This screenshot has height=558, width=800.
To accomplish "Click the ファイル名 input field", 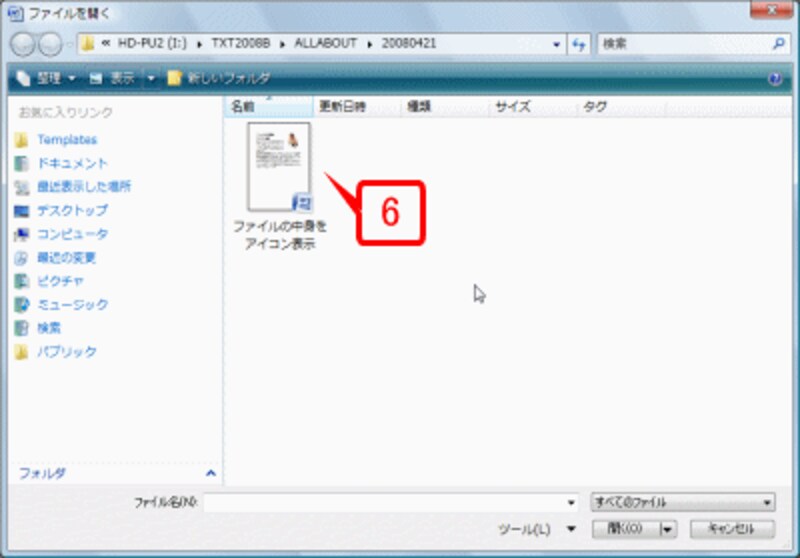I will (384, 503).
